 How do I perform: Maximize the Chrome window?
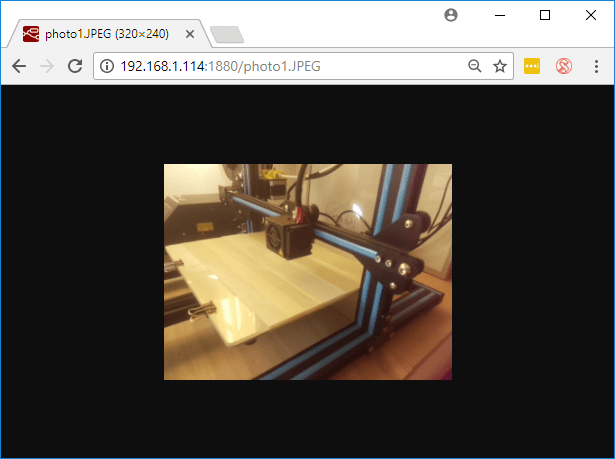click(x=545, y=15)
